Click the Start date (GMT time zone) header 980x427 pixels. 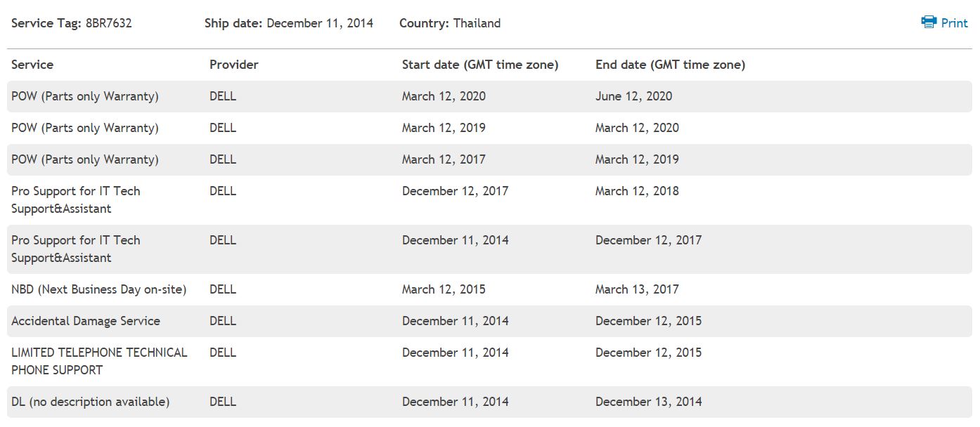click(x=480, y=65)
